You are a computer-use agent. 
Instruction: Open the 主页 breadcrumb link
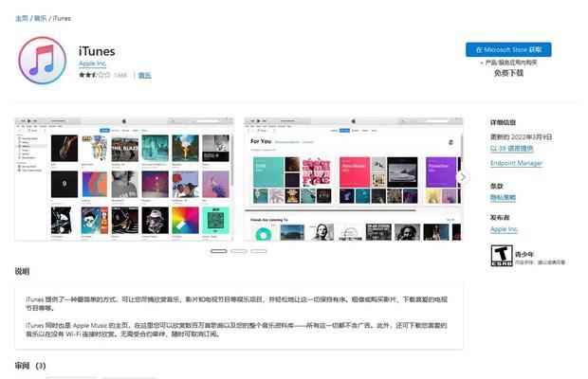[x=22, y=18]
